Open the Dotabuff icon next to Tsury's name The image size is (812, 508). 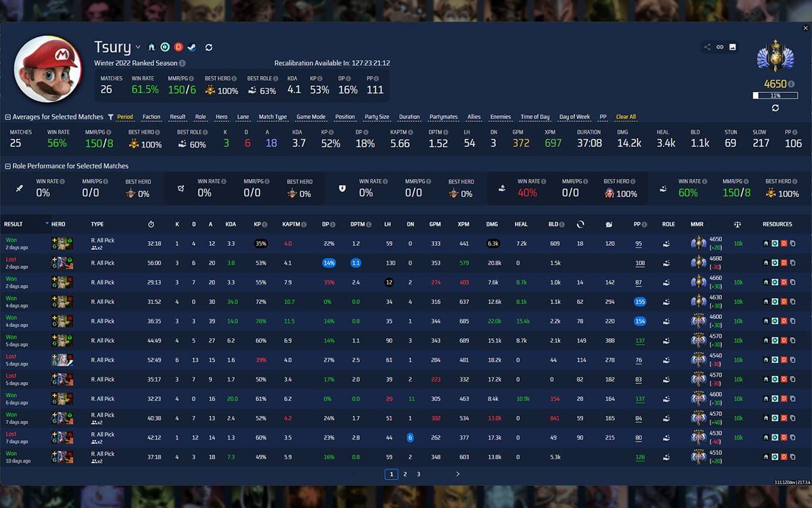177,47
